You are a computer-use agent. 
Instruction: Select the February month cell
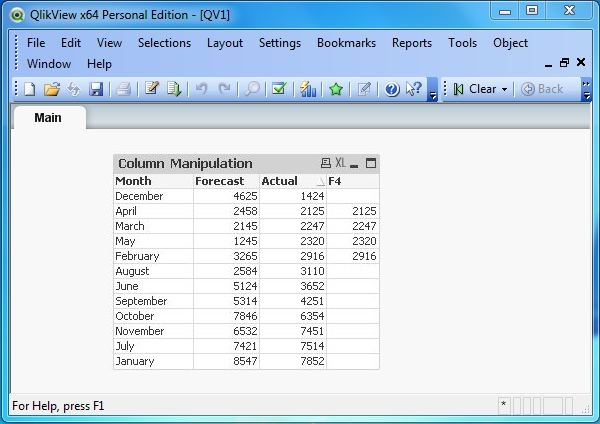[x=153, y=256]
